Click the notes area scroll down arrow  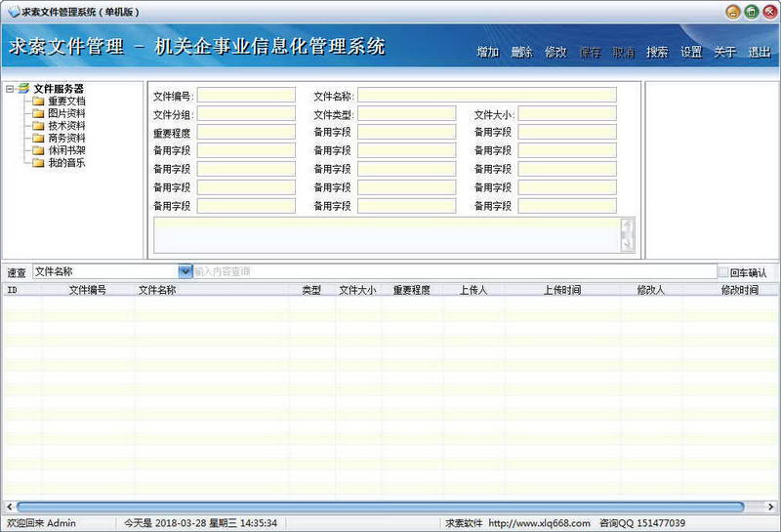(x=627, y=245)
